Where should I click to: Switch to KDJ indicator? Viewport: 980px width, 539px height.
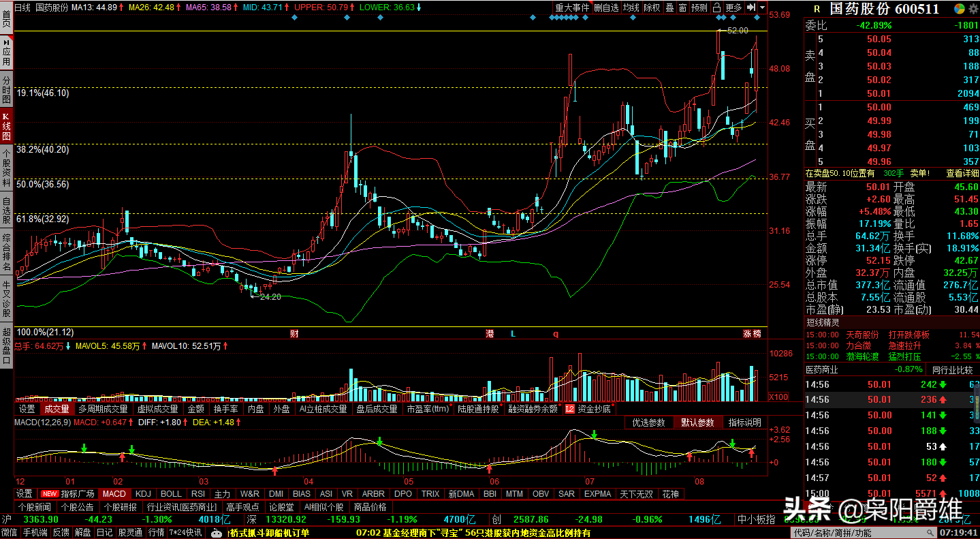pyautogui.click(x=143, y=493)
